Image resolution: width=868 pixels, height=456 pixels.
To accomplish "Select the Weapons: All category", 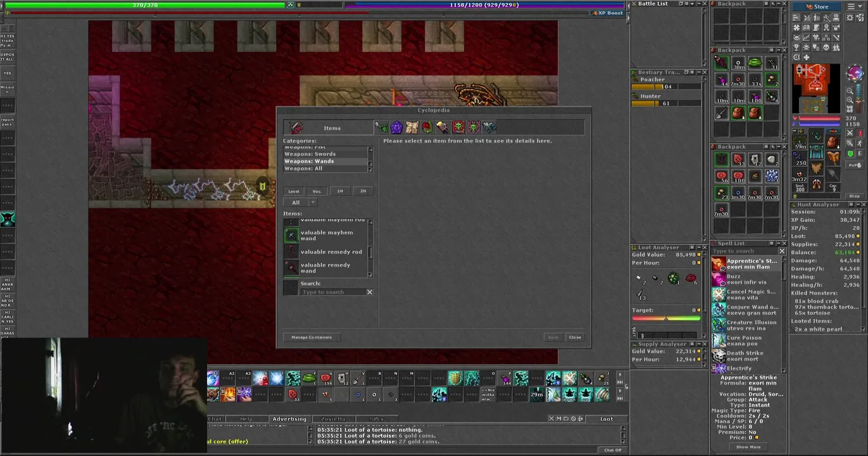I will click(x=325, y=168).
